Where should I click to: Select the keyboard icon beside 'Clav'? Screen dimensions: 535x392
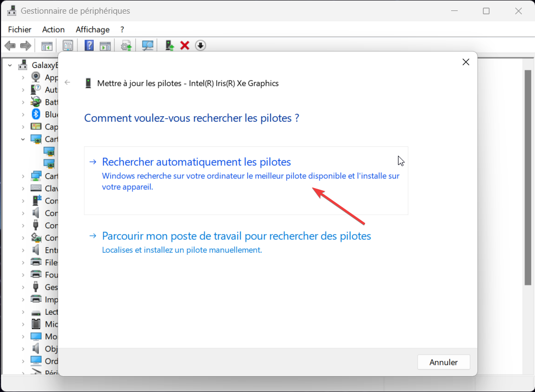pos(36,188)
